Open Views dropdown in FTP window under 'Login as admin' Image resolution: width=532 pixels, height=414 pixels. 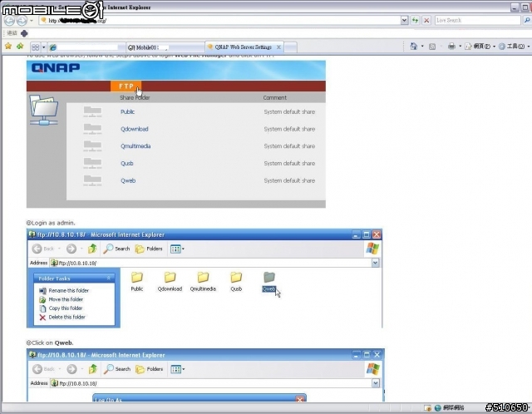(x=177, y=249)
